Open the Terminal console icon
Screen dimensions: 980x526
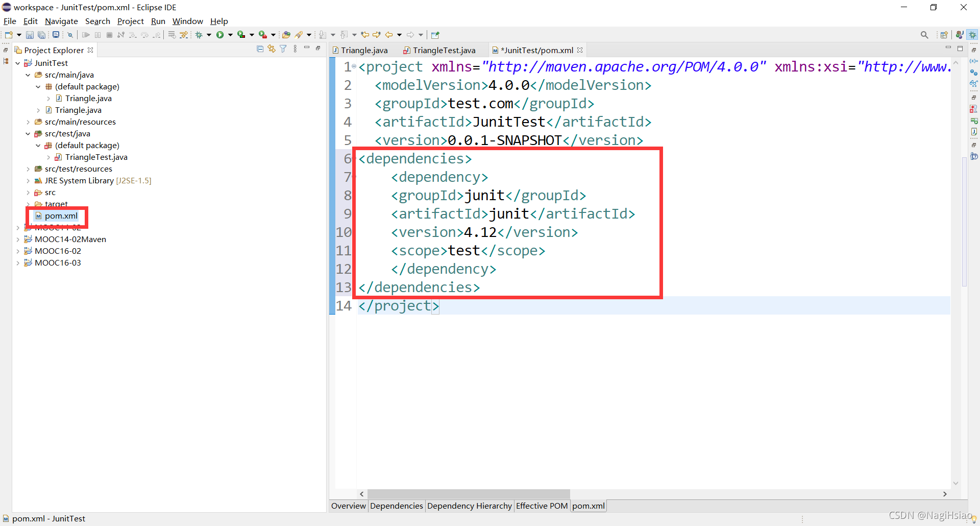(56, 35)
